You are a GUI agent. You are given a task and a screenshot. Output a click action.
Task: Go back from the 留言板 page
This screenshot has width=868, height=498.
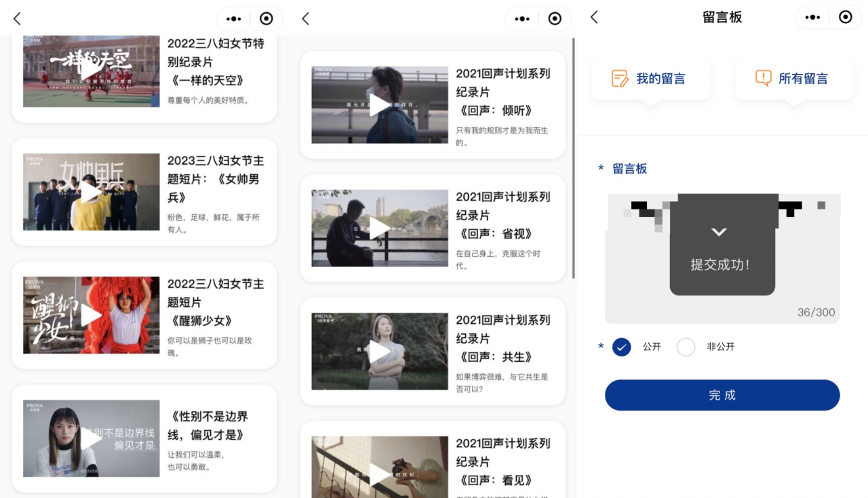[x=594, y=18]
